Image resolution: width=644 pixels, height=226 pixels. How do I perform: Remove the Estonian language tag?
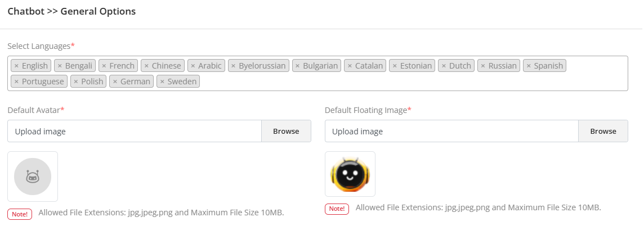(394, 66)
